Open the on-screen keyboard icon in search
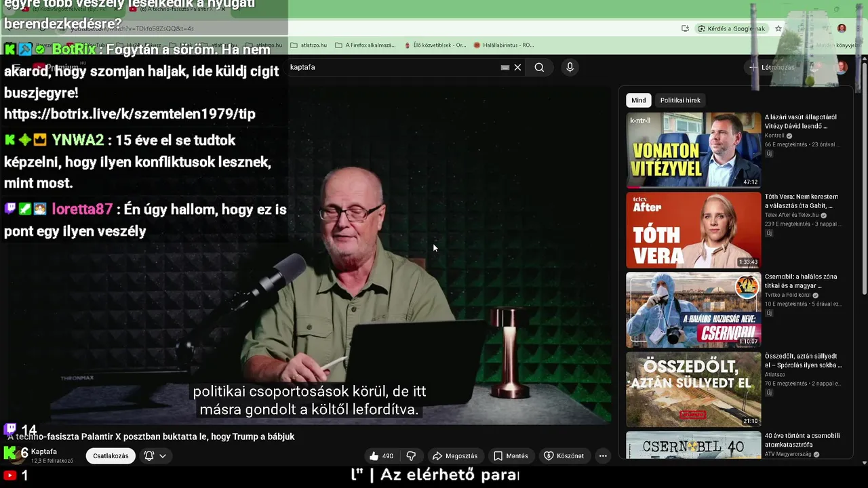Image resolution: width=868 pixels, height=488 pixels. (x=505, y=67)
